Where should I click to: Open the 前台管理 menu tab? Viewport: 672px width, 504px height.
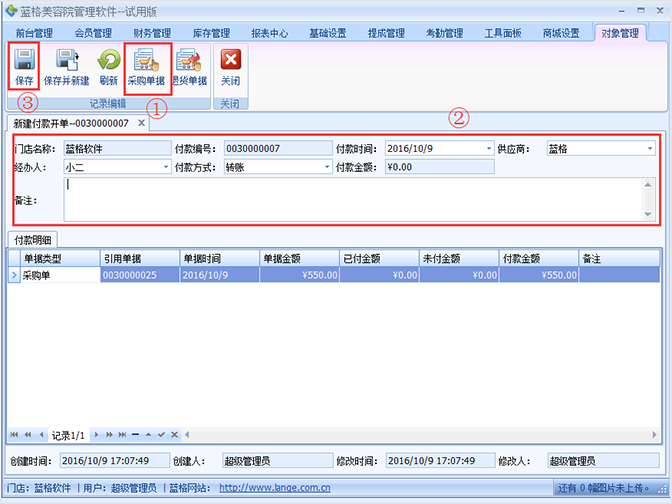[x=34, y=33]
